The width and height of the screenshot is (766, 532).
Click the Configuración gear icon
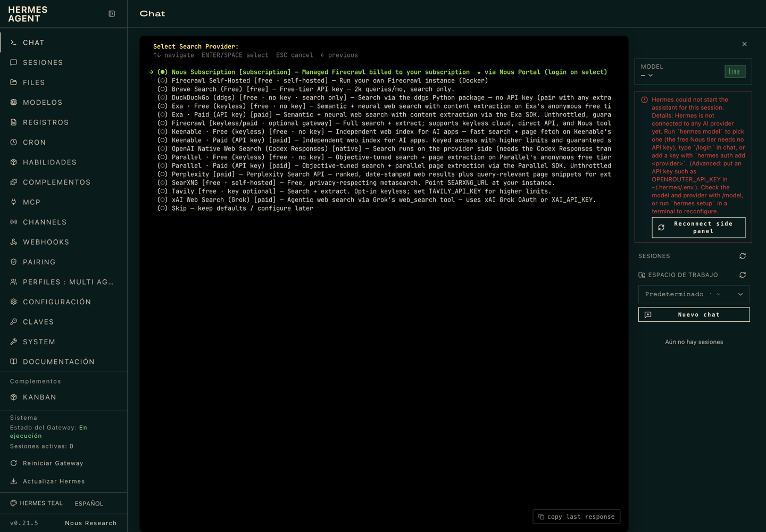tap(14, 302)
